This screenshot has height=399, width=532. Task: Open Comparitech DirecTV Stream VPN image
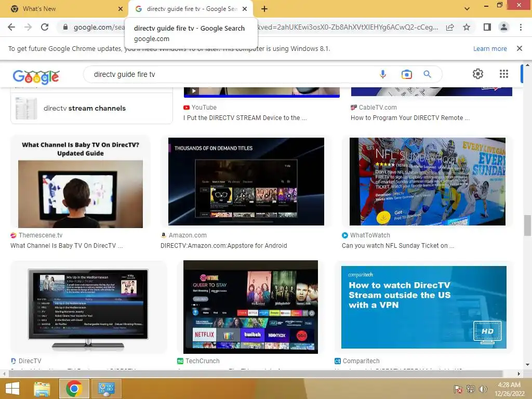click(x=424, y=307)
